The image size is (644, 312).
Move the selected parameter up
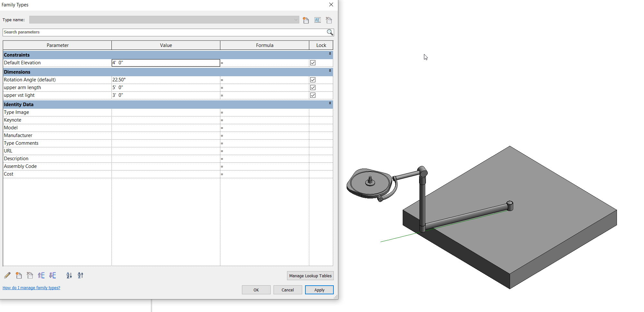[41, 275]
